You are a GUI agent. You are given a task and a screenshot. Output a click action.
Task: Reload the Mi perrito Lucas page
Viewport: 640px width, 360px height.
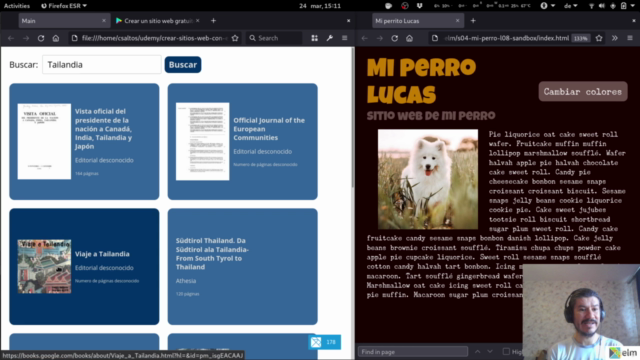[x=394, y=38]
